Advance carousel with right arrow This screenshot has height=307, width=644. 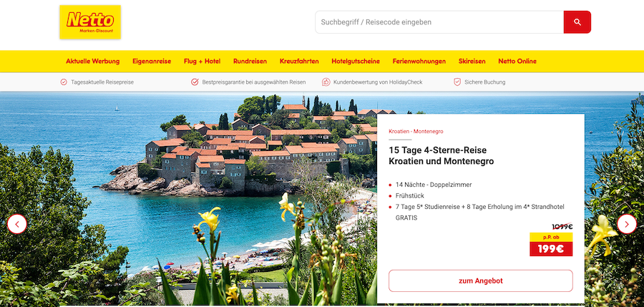627,224
